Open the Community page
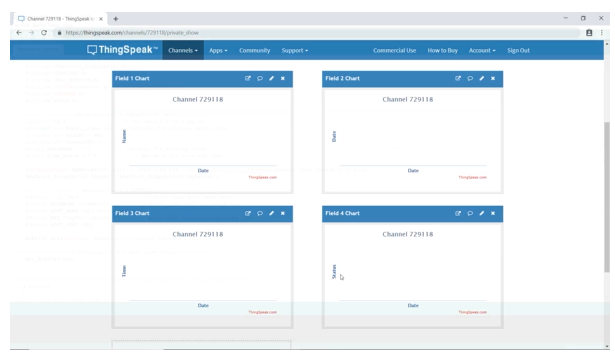Viewport: 615px width, 360px height. pyautogui.click(x=255, y=50)
